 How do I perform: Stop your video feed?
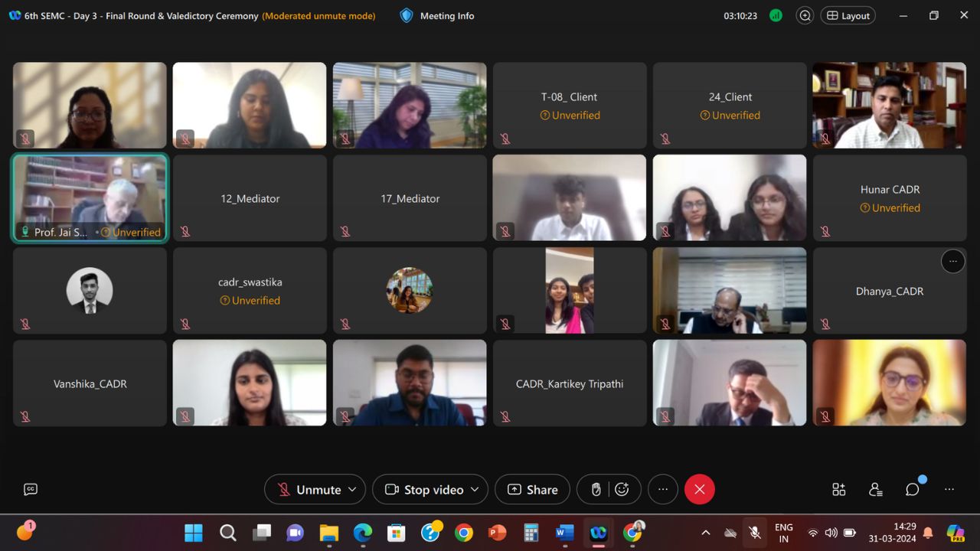(424, 490)
